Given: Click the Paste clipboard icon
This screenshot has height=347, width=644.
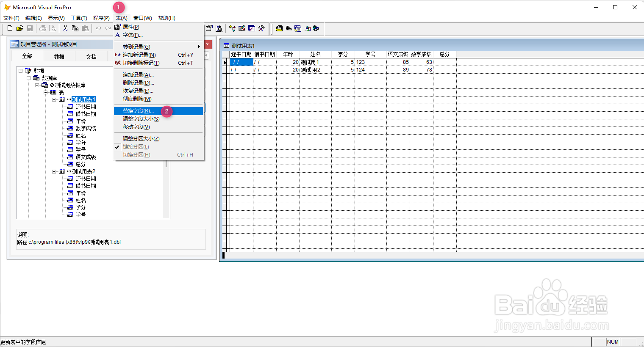Looking at the screenshot, I should click(85, 28).
